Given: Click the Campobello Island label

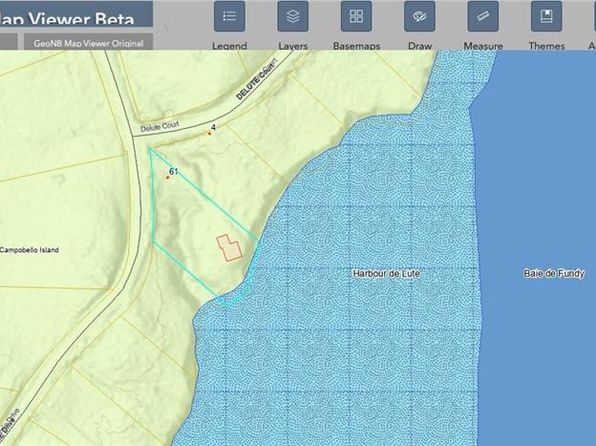Looking at the screenshot, I should [x=29, y=250].
